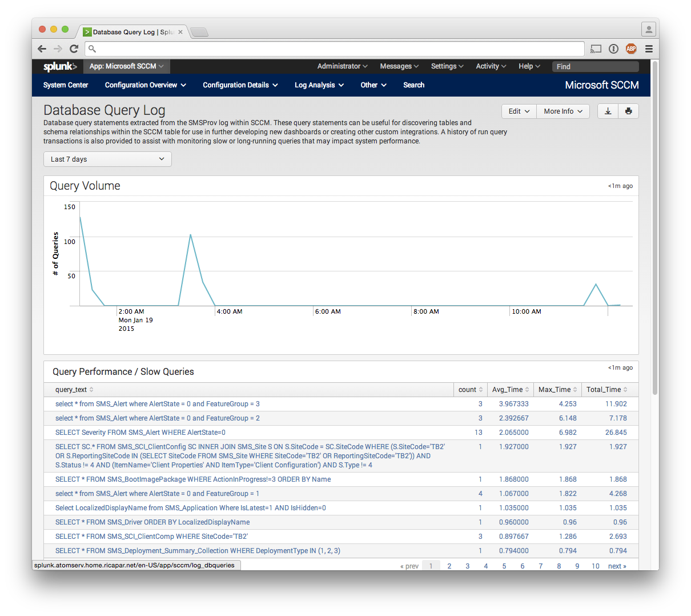This screenshot has width=691, height=616.
Task: Open the Chrome hamburger menu
Action: (649, 49)
